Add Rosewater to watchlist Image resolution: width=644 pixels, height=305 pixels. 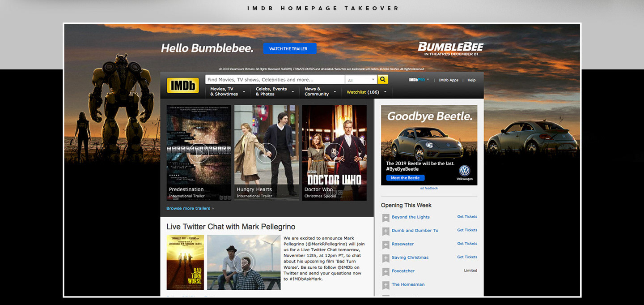[x=386, y=245]
